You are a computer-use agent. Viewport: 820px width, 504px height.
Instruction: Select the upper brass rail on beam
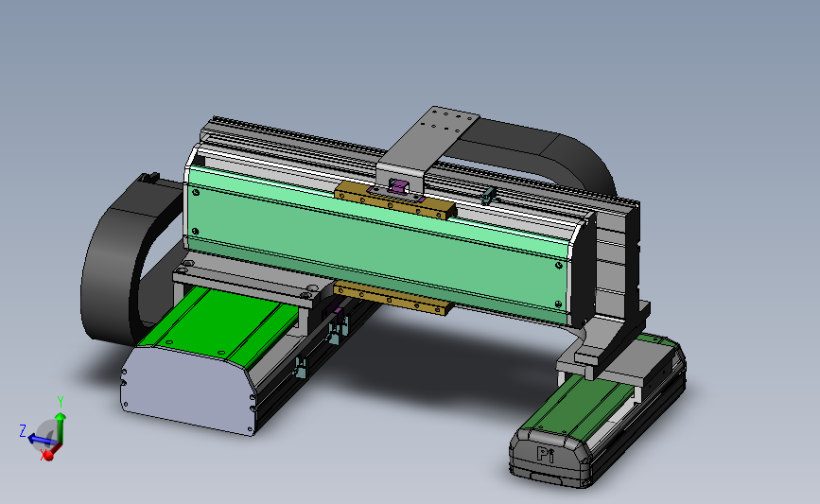tap(396, 200)
